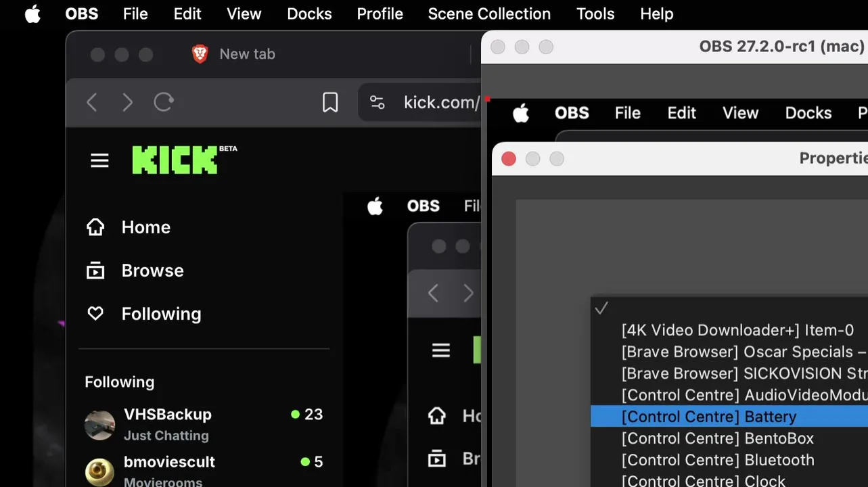
Task: Open the Docks menu in top menu bar
Action: click(x=309, y=14)
